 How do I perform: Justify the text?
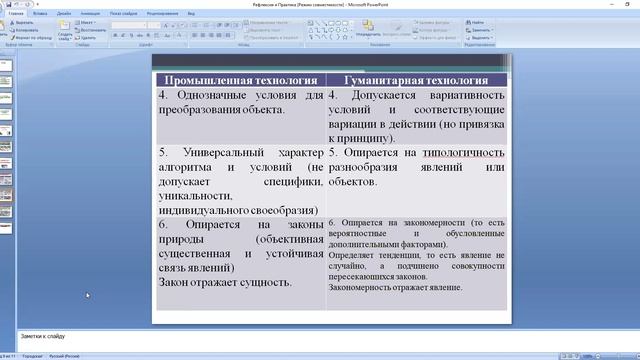[219, 36]
